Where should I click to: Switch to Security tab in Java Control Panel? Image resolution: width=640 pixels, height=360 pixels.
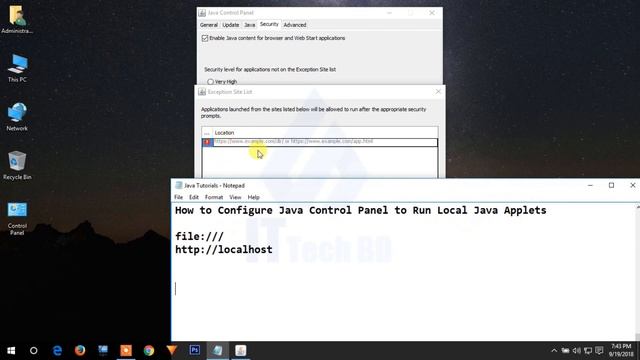coord(269,24)
